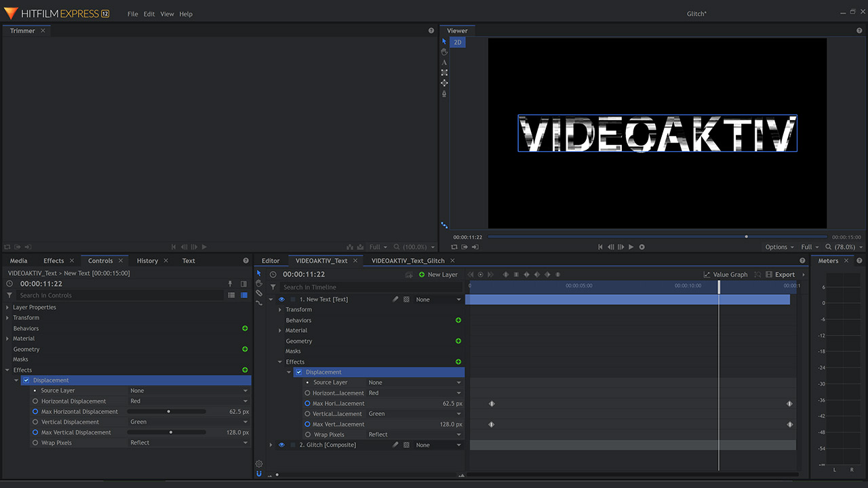Add a new effect via timeline Effects plus icon
868x488 pixels.
pyautogui.click(x=458, y=362)
